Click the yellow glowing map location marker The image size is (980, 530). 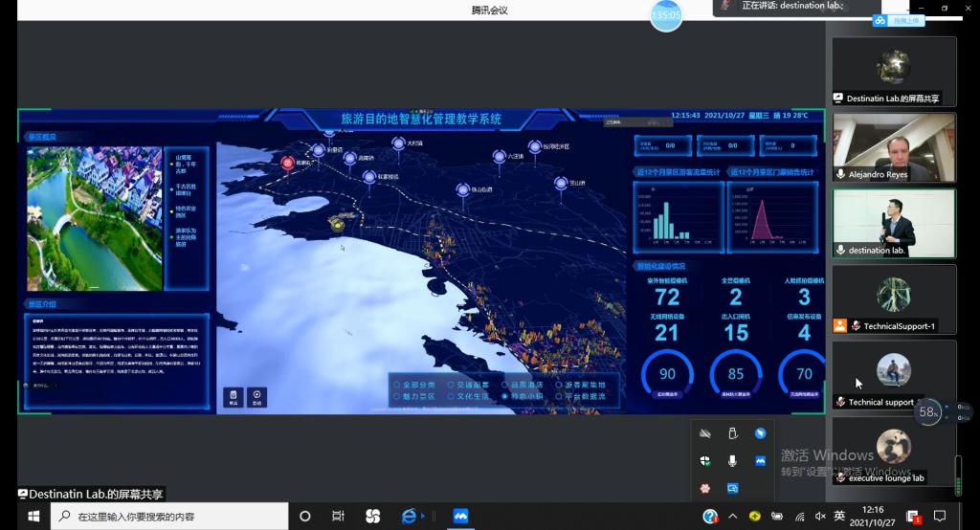337,223
